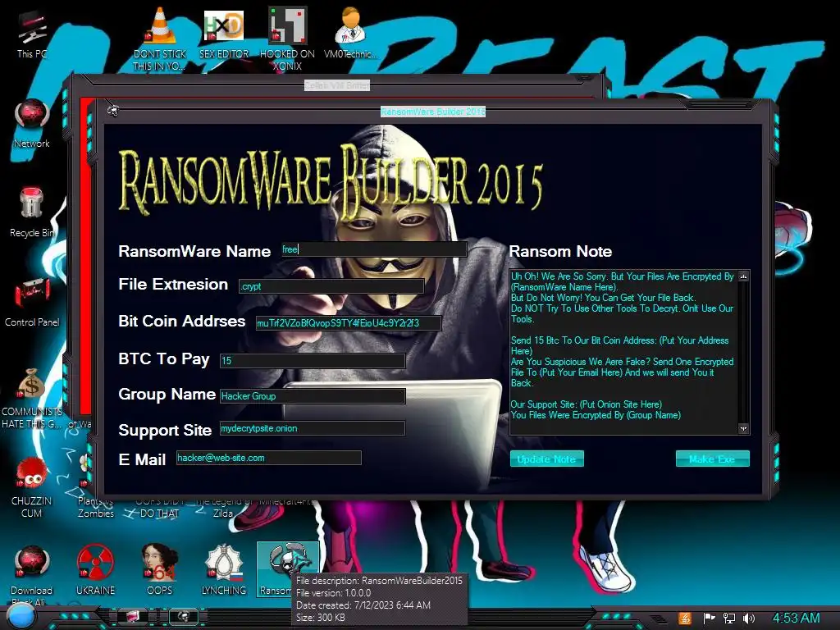Focus the RansomWare Name input field
This screenshot has height=630, width=840.
(374, 249)
